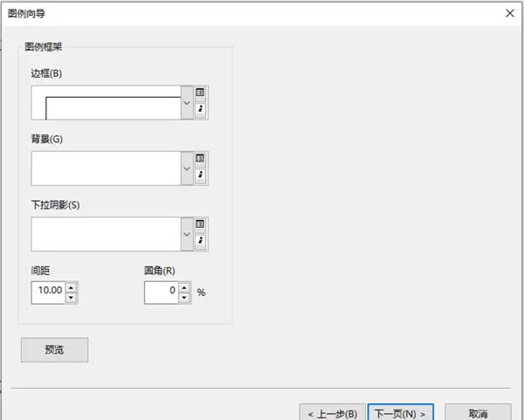The width and height of the screenshot is (524, 420).
Task: Close the 图例向导 dialog window
Action: 509,12
